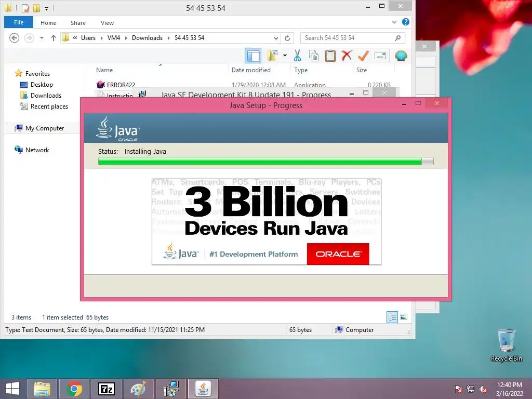Switch to the Share ribbon tab
Image resolution: width=532 pixels, height=399 pixels.
pyautogui.click(x=78, y=23)
